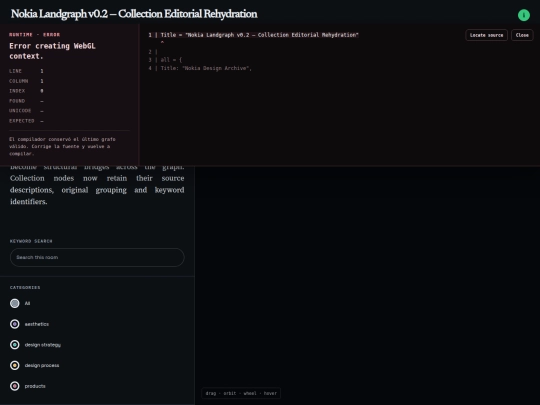Click the RUNTIME ERROR label
The width and height of the screenshot is (540, 405).
[x=34, y=34]
